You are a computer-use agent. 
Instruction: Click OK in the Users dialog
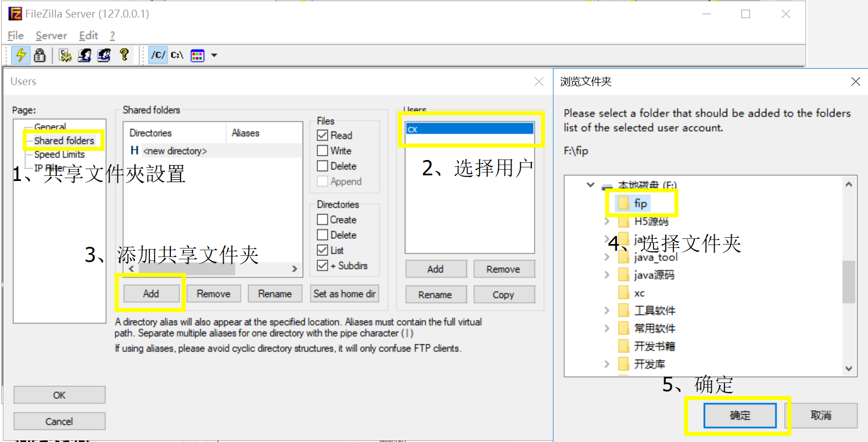[59, 395]
